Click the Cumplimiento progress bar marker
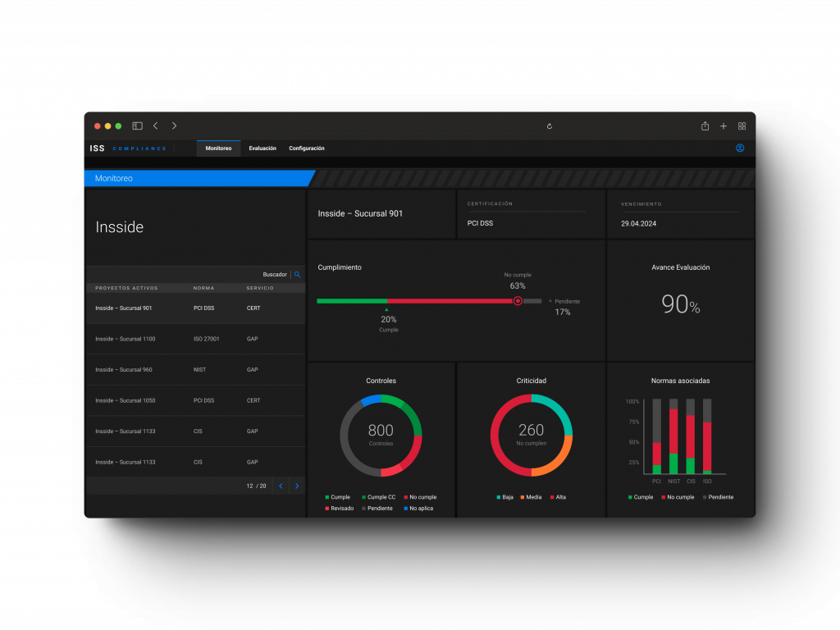Viewport: 840px width, 630px height. tap(518, 301)
